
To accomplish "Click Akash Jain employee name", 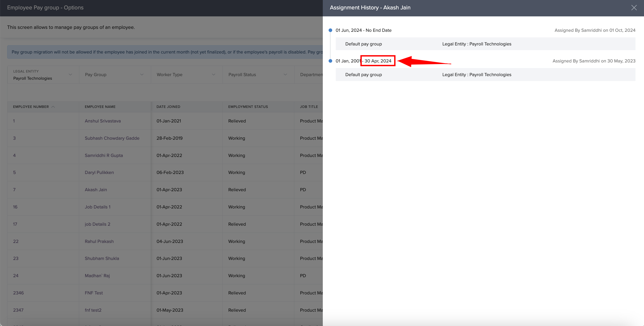I will click(96, 190).
